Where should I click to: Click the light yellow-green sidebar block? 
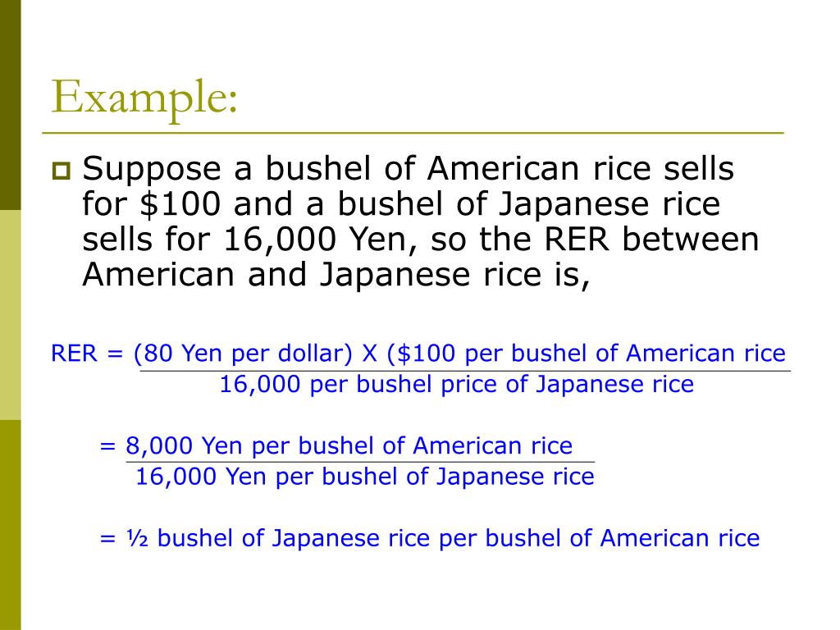pos(10,315)
